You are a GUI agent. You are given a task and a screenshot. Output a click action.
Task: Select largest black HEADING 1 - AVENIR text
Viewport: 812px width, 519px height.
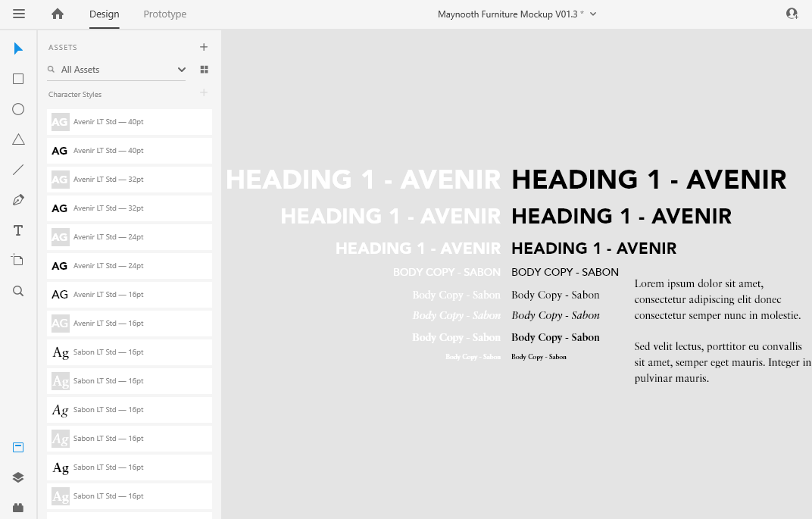pyautogui.click(x=649, y=180)
